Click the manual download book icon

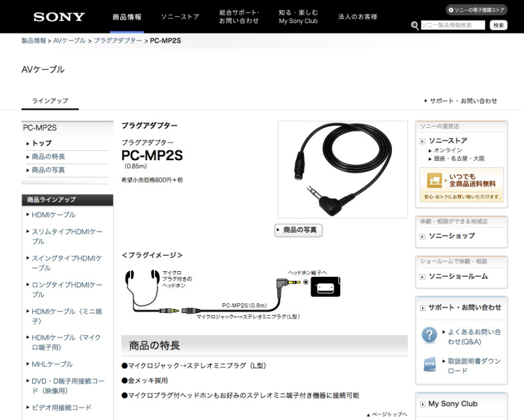coord(430,365)
